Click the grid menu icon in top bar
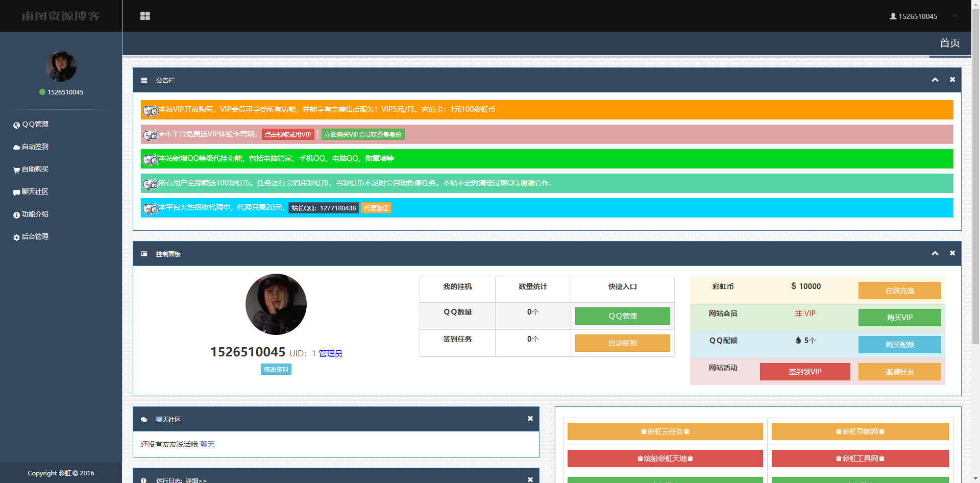 click(145, 16)
